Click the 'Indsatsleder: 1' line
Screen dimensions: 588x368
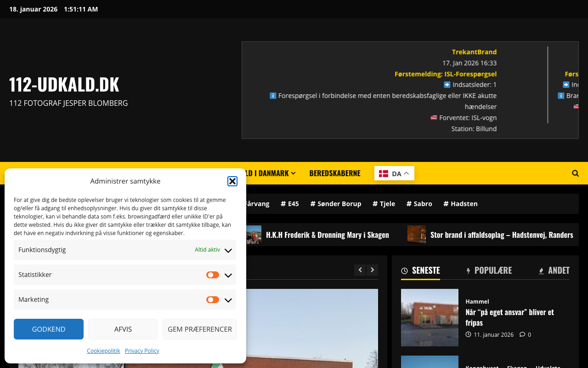pos(470,85)
